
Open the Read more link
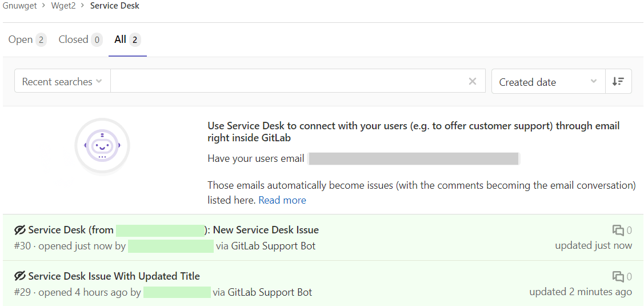[x=282, y=200]
